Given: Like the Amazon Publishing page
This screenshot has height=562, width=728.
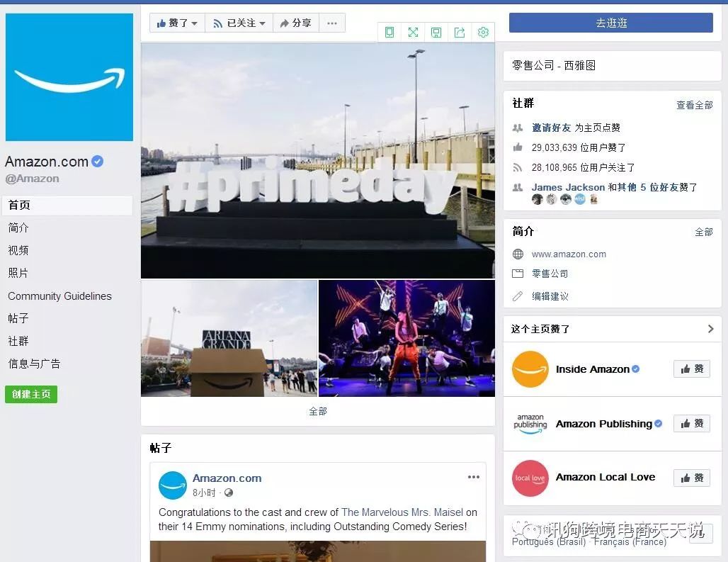Looking at the screenshot, I should pyautogui.click(x=692, y=424).
